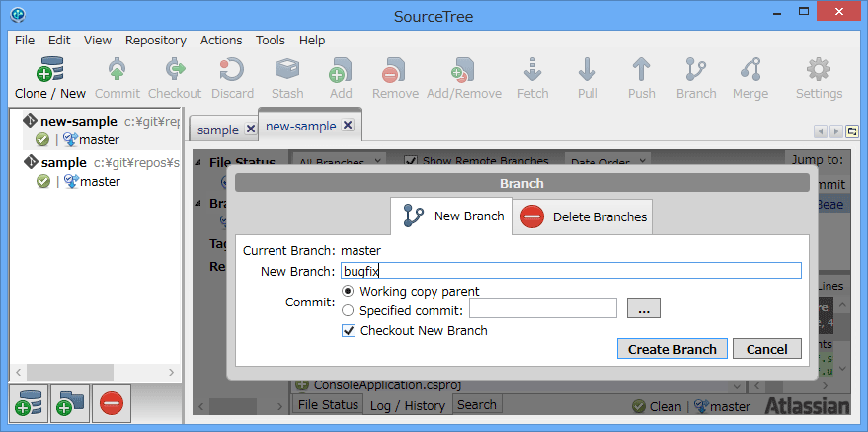The image size is (868, 432).
Task: Close the sample tab
Action: click(x=250, y=130)
